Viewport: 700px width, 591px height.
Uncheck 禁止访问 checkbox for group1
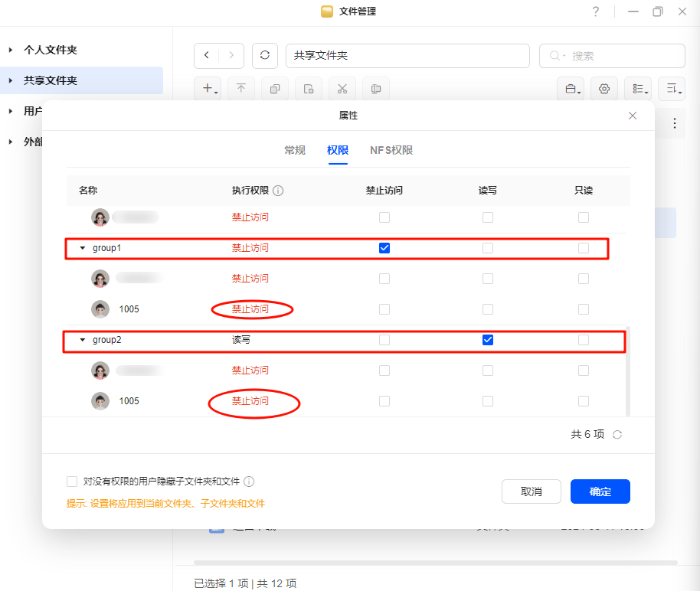[x=384, y=248]
